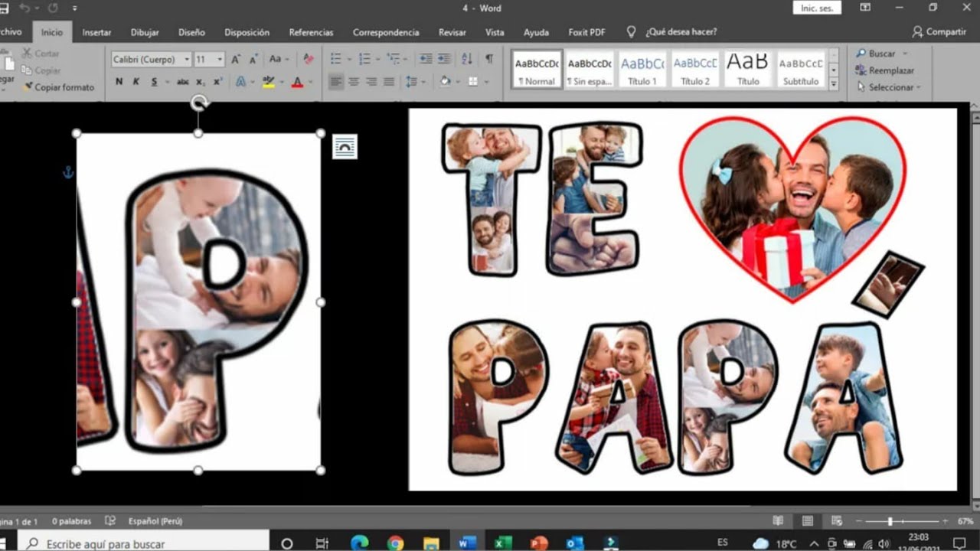The height and width of the screenshot is (551, 980).
Task: Open the Seleccionar dropdown
Action: [889, 87]
